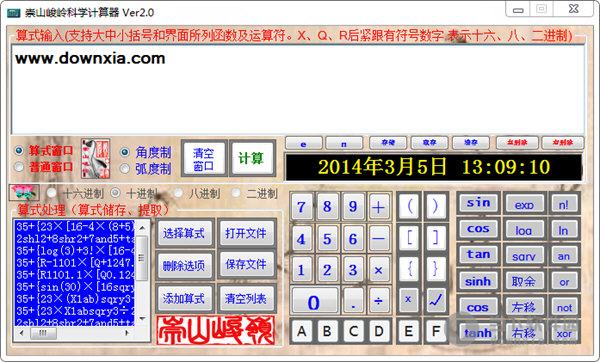Click the crane painting thumbnail

pos(95,158)
